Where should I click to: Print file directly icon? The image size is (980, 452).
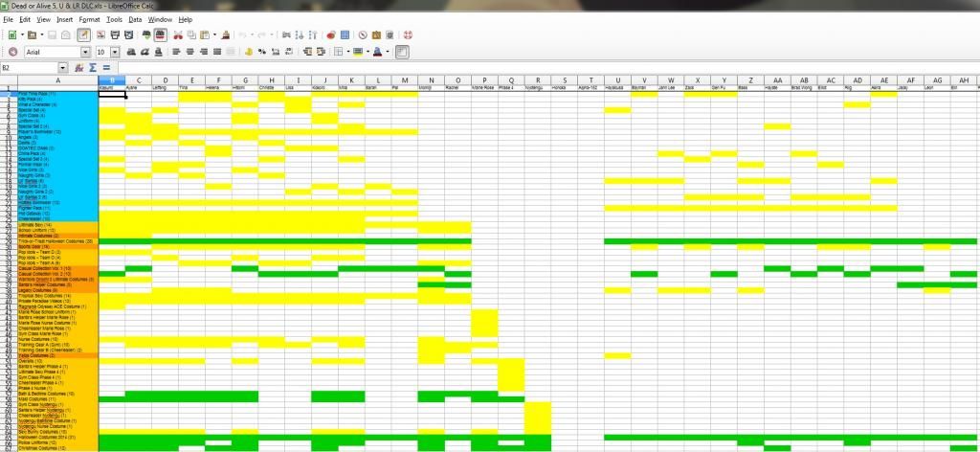click(x=115, y=35)
